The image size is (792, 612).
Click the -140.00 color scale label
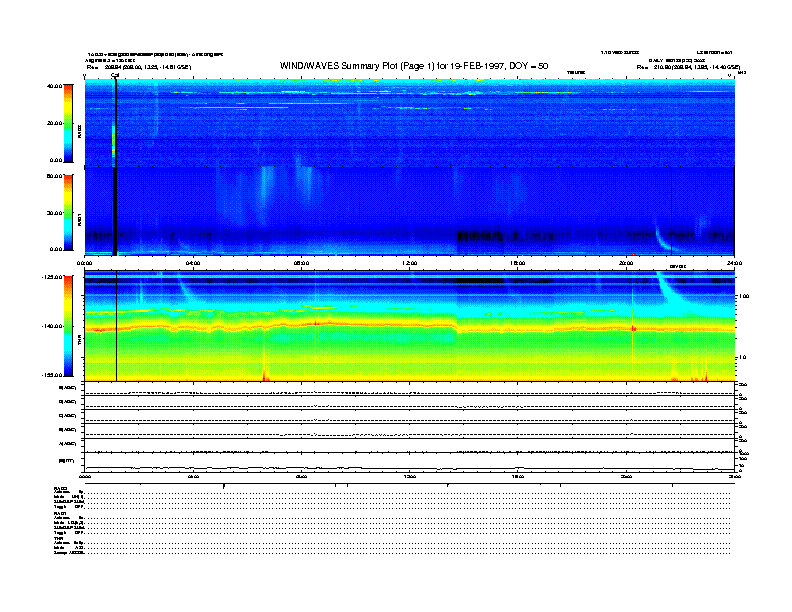pyautogui.click(x=52, y=326)
